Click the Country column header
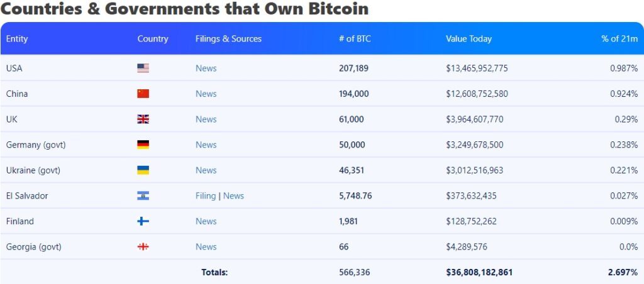Image resolution: width=644 pixels, height=284 pixels. (153, 39)
